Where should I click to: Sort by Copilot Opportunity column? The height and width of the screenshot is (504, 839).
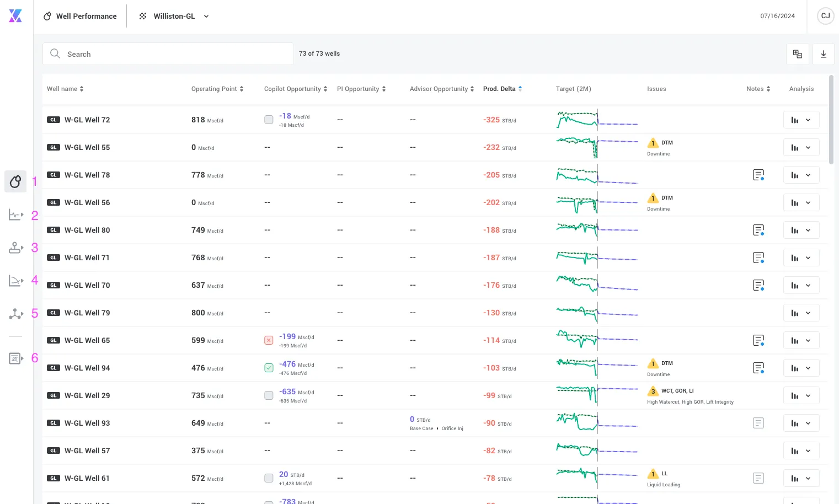click(296, 89)
